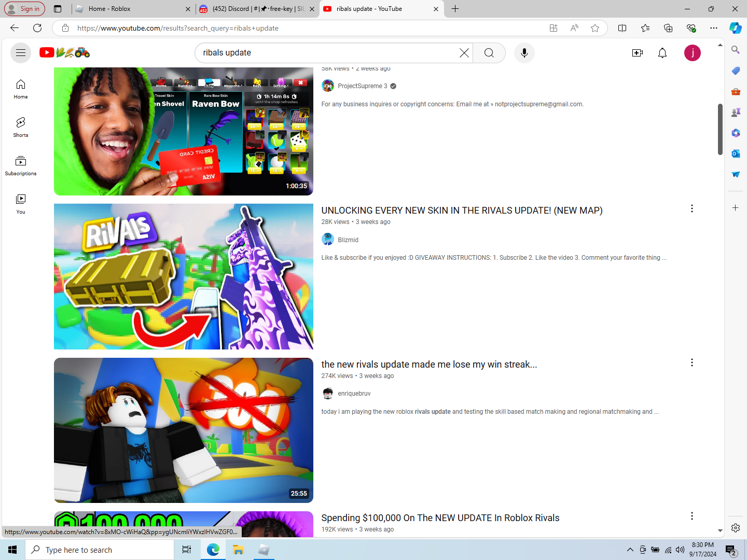
Task: Click the Windows taskbar search box
Action: [100, 550]
